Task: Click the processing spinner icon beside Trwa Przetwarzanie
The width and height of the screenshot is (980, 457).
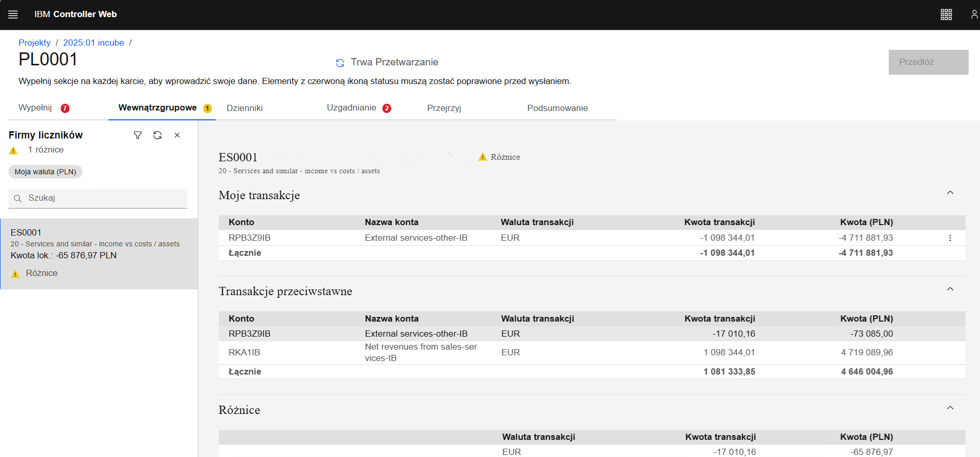Action: [x=340, y=63]
